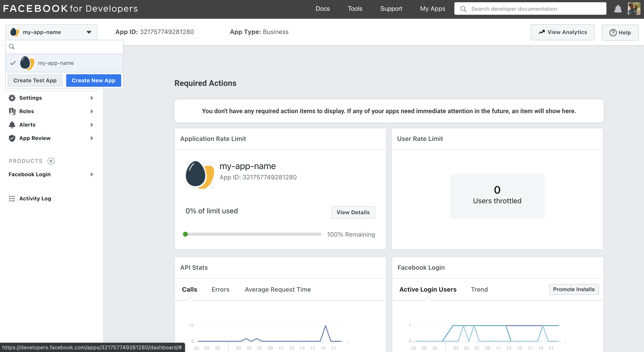Expand the Settings submenu arrow
Screen dimensions: 644x352
(x=92, y=98)
